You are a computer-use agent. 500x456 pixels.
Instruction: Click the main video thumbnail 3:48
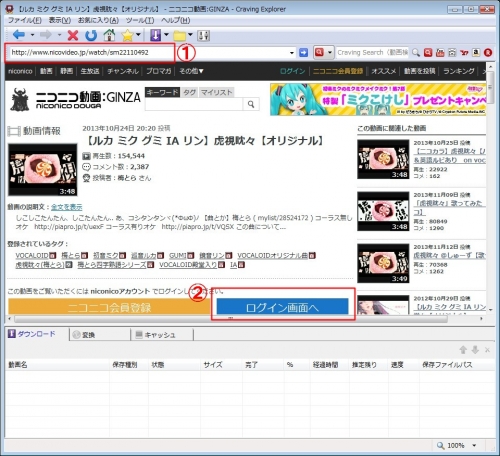[x=43, y=170]
